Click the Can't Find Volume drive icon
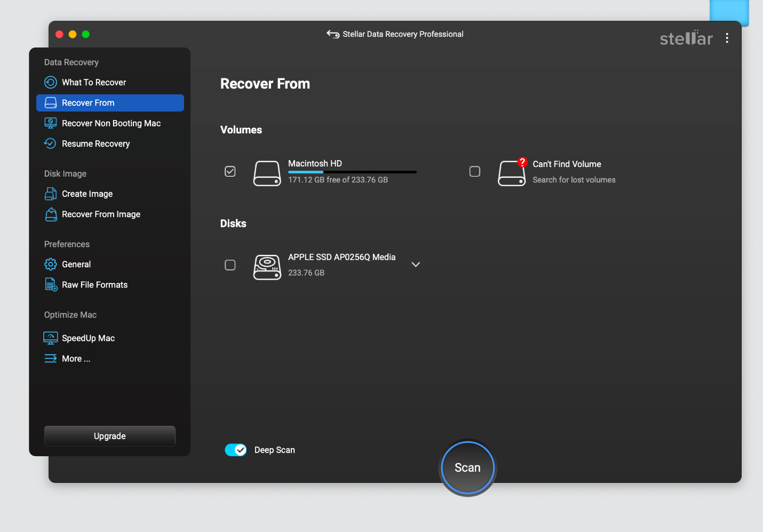The width and height of the screenshot is (763, 532). coord(512,172)
